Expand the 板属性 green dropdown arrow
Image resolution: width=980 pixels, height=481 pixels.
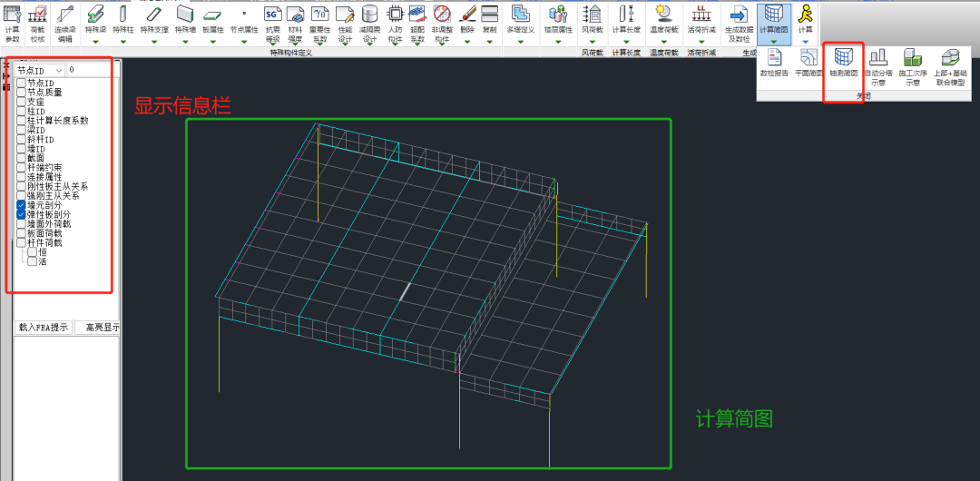pyautogui.click(x=212, y=42)
